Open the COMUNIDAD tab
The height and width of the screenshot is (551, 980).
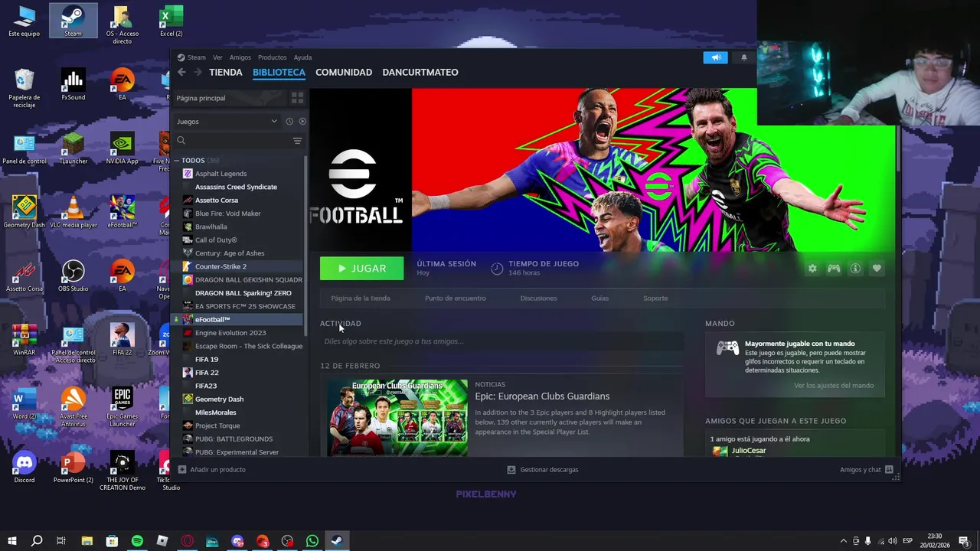click(x=344, y=72)
